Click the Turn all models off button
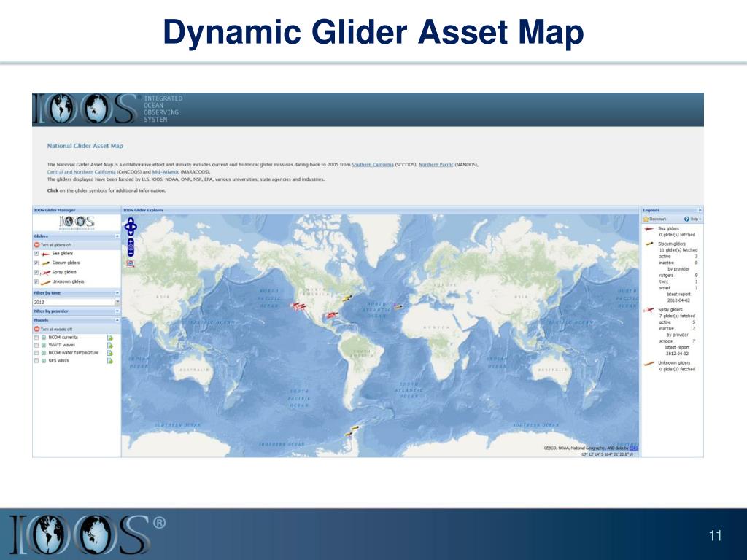 [53, 329]
